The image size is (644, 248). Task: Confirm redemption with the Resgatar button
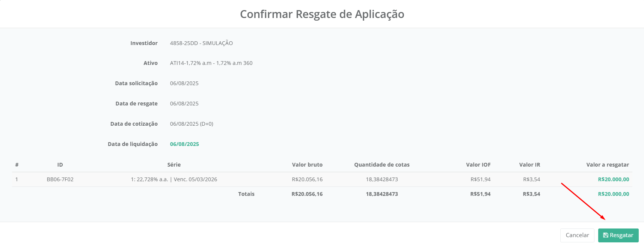point(618,235)
